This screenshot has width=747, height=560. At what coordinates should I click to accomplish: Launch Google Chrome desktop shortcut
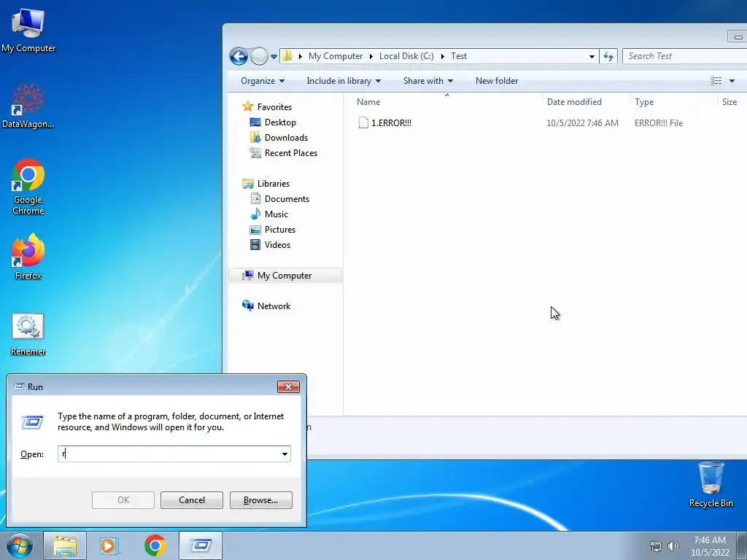point(28,187)
